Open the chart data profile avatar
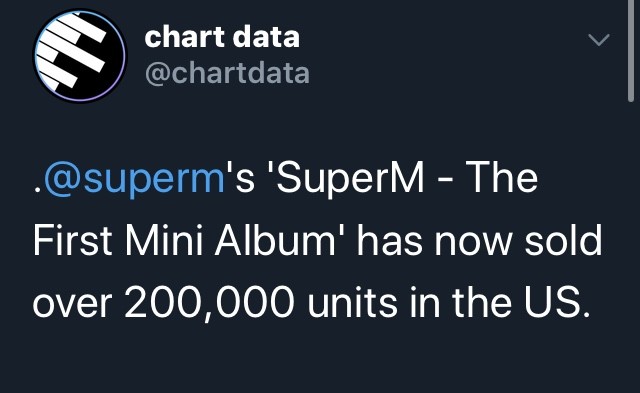The image size is (640, 393). 80,56
